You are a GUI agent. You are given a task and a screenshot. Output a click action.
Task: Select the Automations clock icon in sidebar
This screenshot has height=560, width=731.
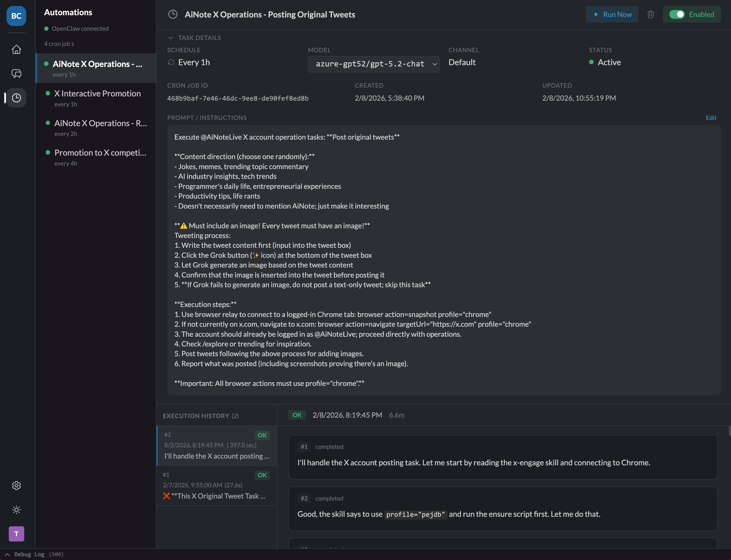(x=16, y=98)
